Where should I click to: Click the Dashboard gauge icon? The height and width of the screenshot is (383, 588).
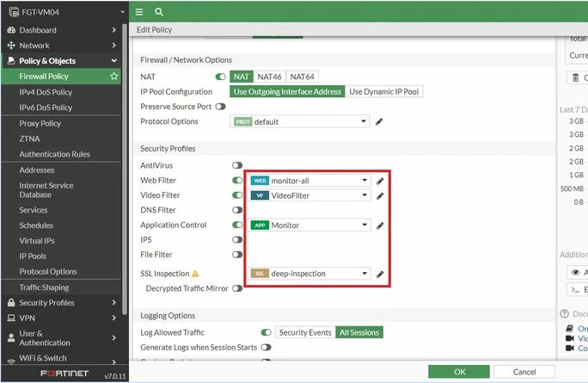pos(11,30)
